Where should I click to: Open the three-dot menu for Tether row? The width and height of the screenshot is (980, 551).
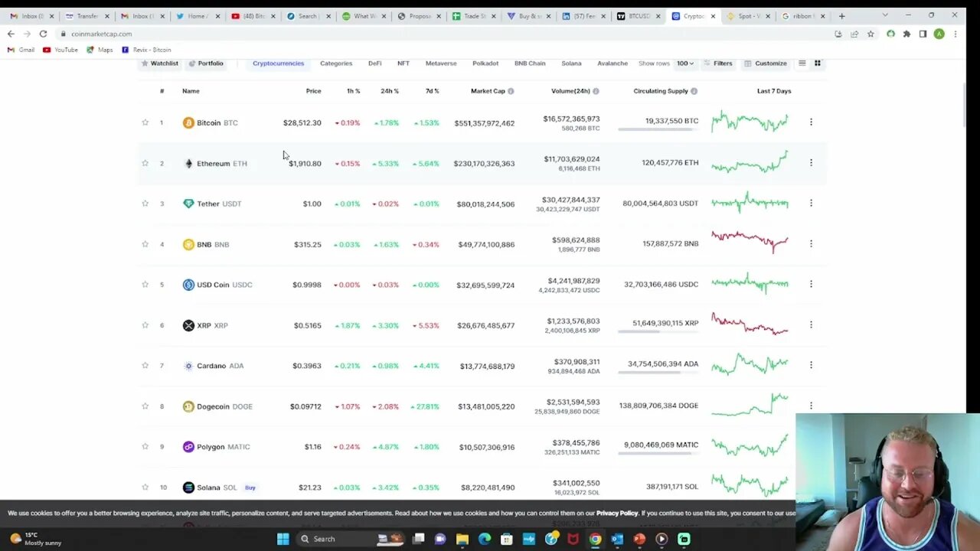[x=811, y=203]
